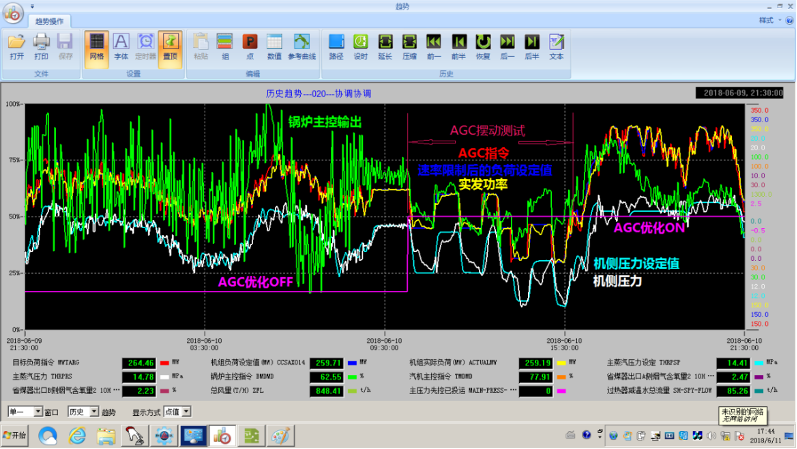Click the 压缩 (Compress) time axis icon
This screenshot has width=797, height=449.
coord(410,46)
